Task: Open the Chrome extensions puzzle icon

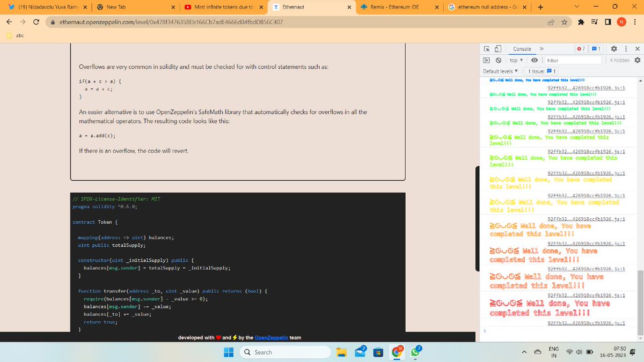Action: [581, 22]
